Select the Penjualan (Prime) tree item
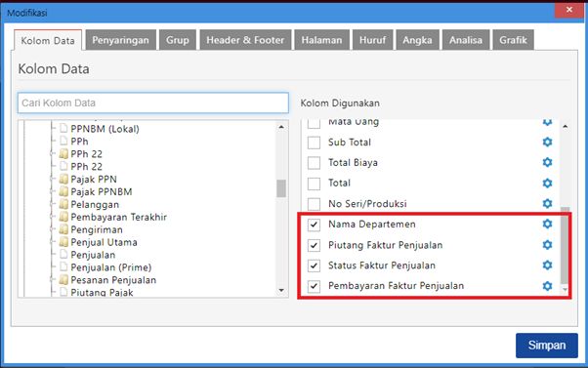 pos(111,267)
